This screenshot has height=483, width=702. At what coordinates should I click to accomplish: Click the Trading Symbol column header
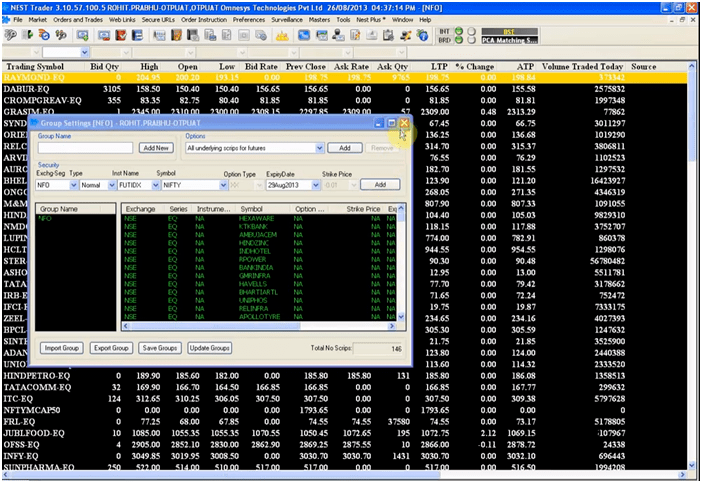pyautogui.click(x=35, y=67)
